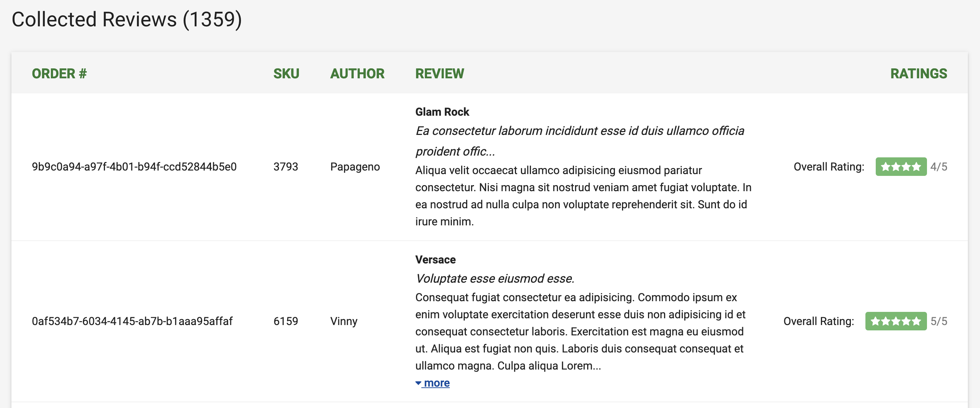Click the SKU column header

286,73
